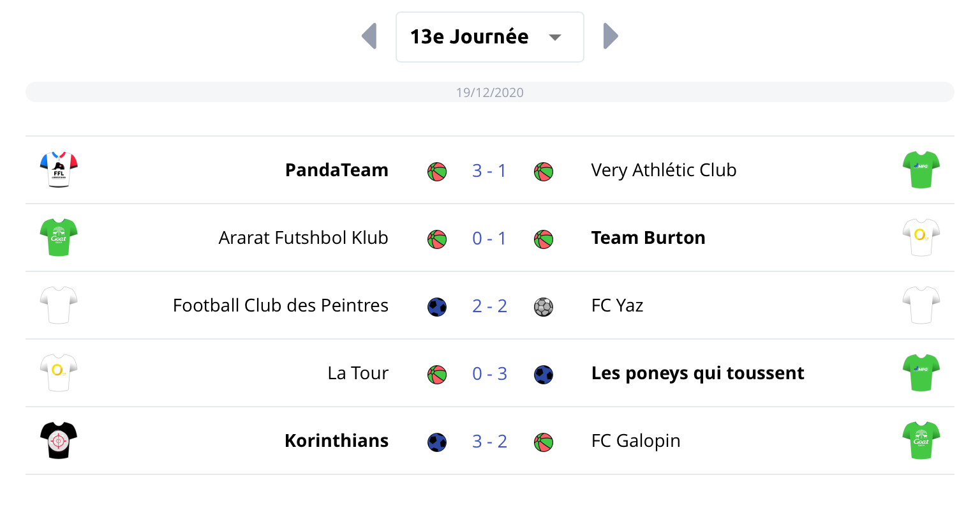Open the Korinthians 3 - 2 score
This screenshot has height=512, width=980.
[489, 441]
